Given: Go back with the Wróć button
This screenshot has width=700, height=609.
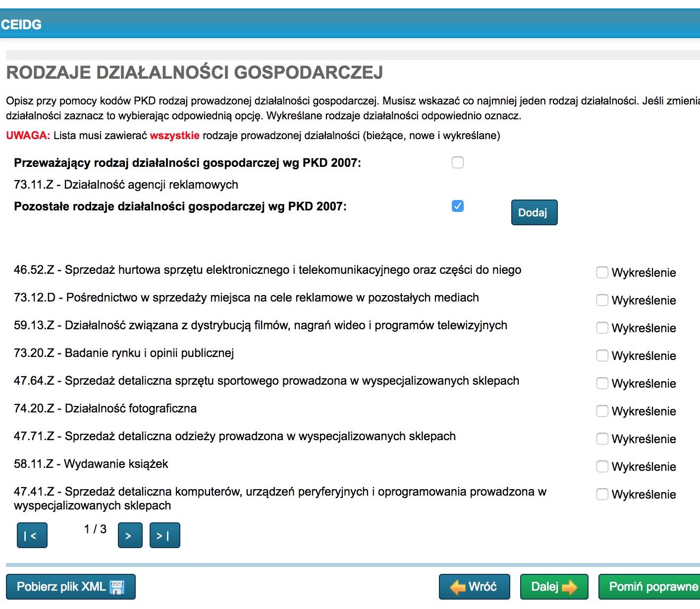Looking at the screenshot, I should (475, 587).
